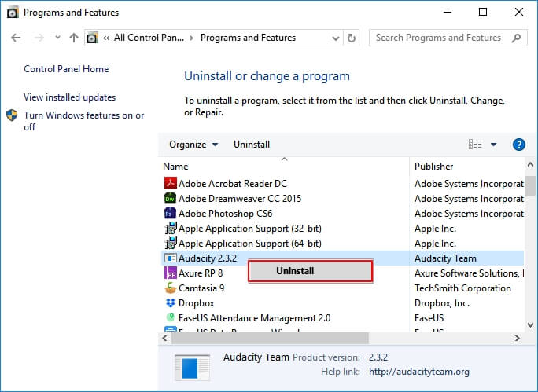The width and height of the screenshot is (538, 392).
Task: Click the Camtasia 9 icon
Action: (170, 288)
